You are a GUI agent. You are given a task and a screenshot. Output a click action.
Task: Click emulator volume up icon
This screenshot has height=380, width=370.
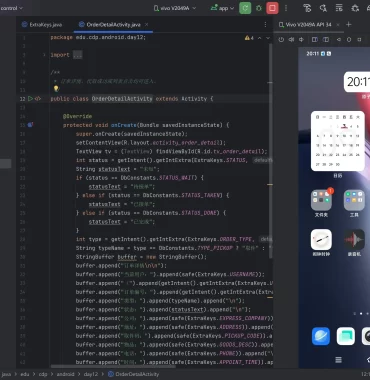pos(291,40)
